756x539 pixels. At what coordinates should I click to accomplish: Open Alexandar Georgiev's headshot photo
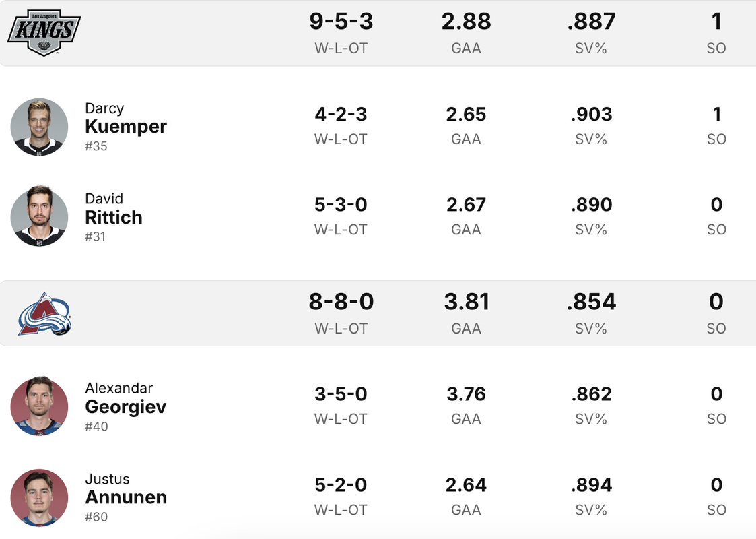(39, 407)
